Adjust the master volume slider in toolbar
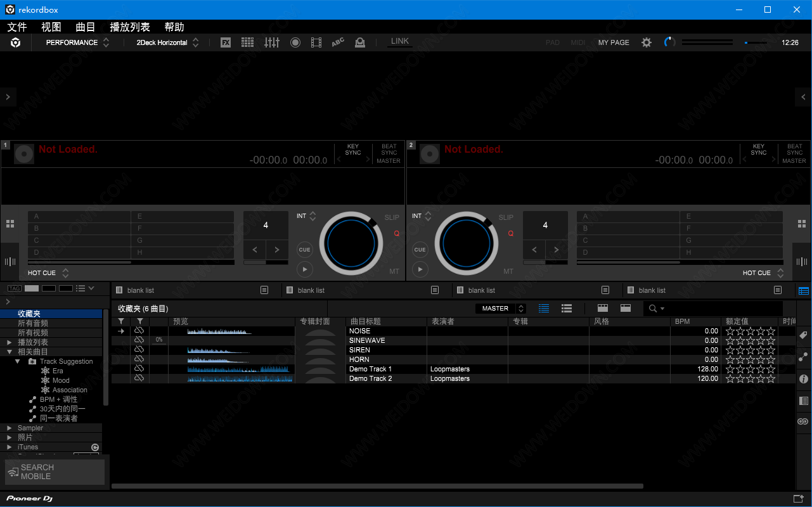 click(x=756, y=42)
